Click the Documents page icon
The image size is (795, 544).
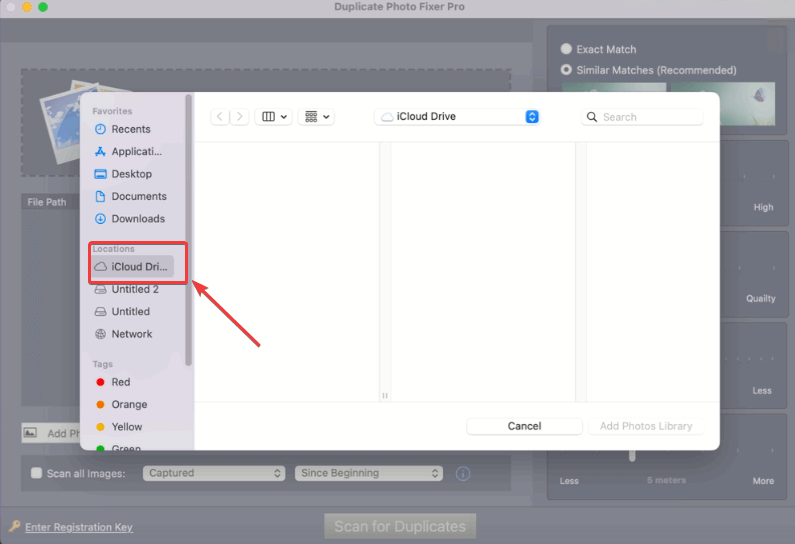pyautogui.click(x=100, y=196)
